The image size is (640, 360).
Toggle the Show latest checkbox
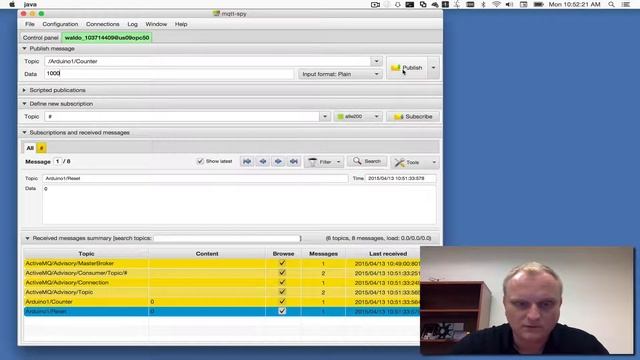click(200, 161)
